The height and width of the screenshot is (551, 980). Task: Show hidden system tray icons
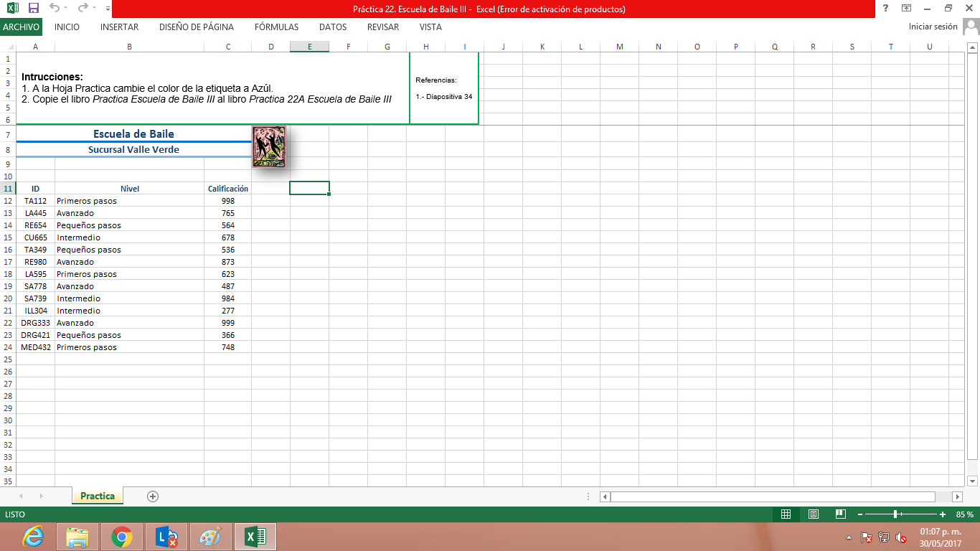tap(849, 537)
